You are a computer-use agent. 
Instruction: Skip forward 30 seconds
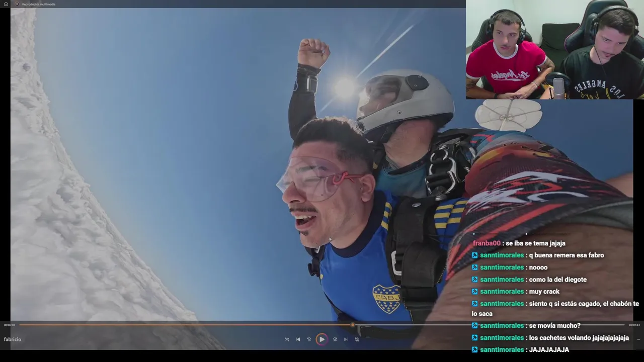point(335,339)
